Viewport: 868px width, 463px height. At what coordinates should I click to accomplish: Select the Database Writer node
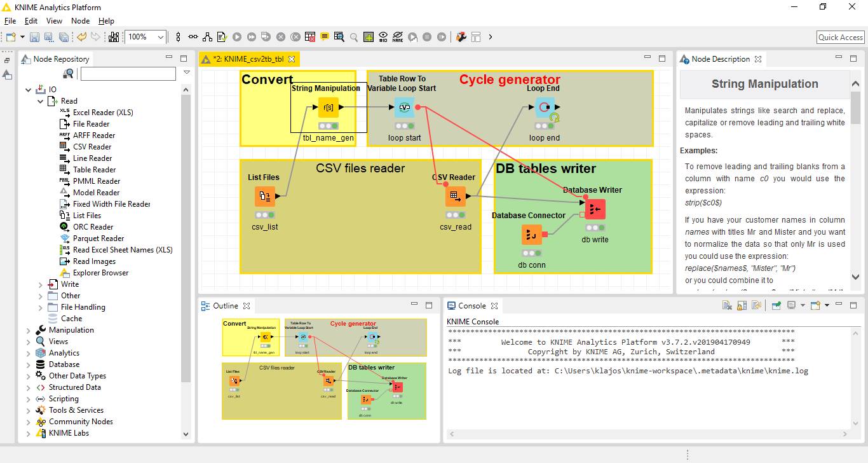click(594, 208)
